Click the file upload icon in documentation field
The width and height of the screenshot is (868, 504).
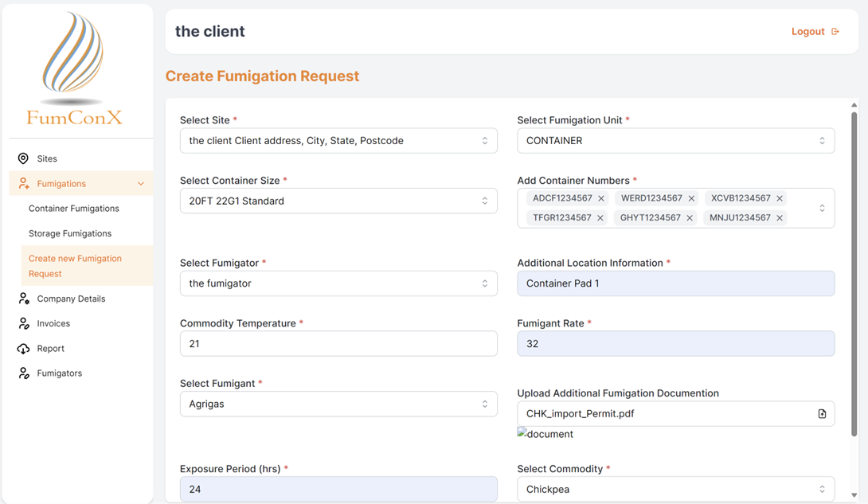[822, 414]
